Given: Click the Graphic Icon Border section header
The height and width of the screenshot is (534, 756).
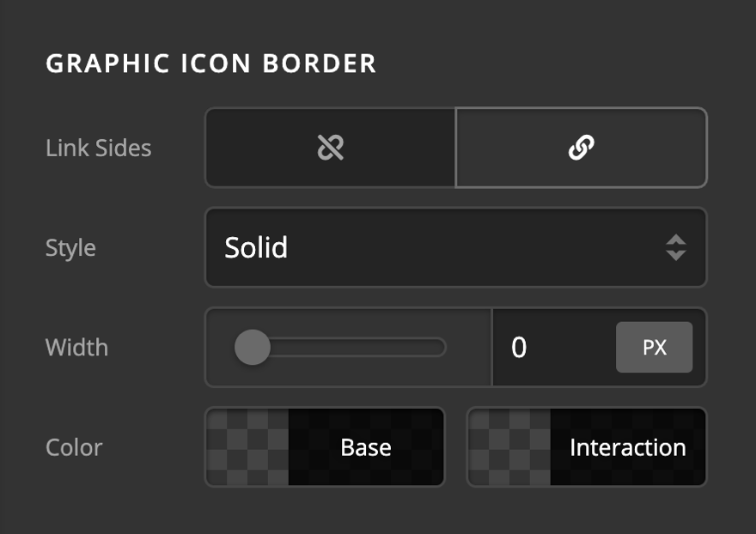Looking at the screenshot, I should click(210, 63).
